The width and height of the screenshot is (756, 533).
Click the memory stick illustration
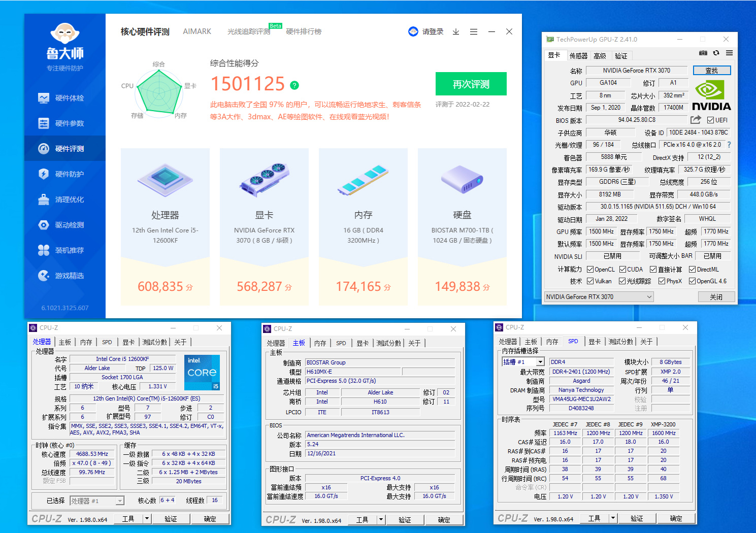click(x=363, y=180)
